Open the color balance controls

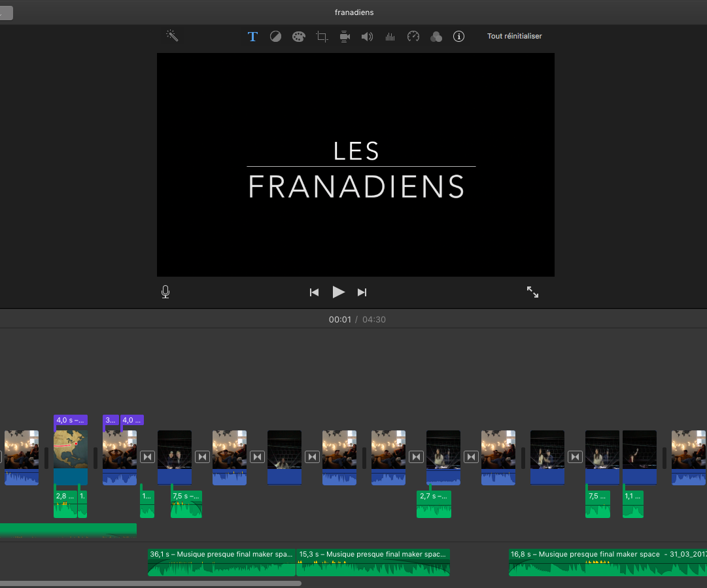coord(275,36)
